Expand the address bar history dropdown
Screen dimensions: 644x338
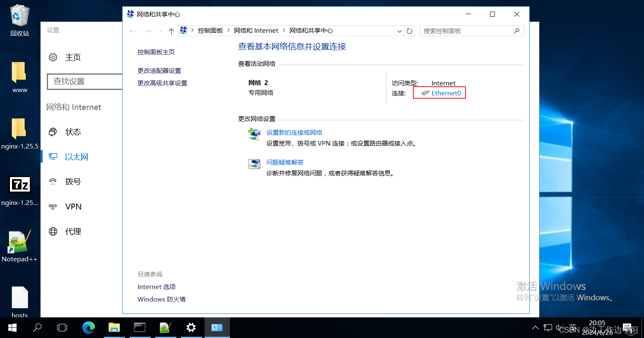click(x=400, y=31)
